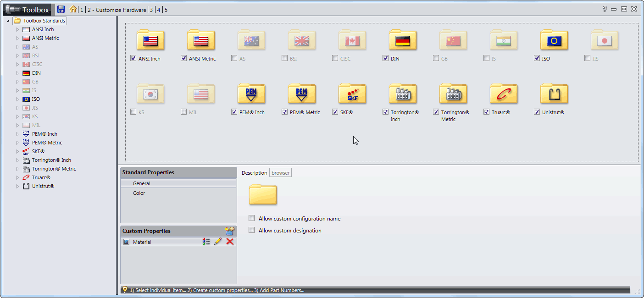The image size is (644, 298).
Task: Expand SKF node in the tree
Action: pyautogui.click(x=17, y=151)
